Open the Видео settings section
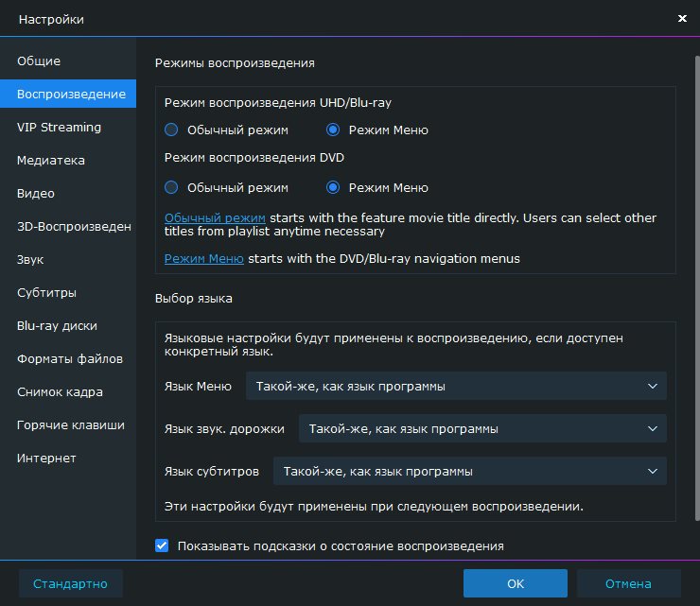Screen dimensions: 700x606 click(68, 193)
